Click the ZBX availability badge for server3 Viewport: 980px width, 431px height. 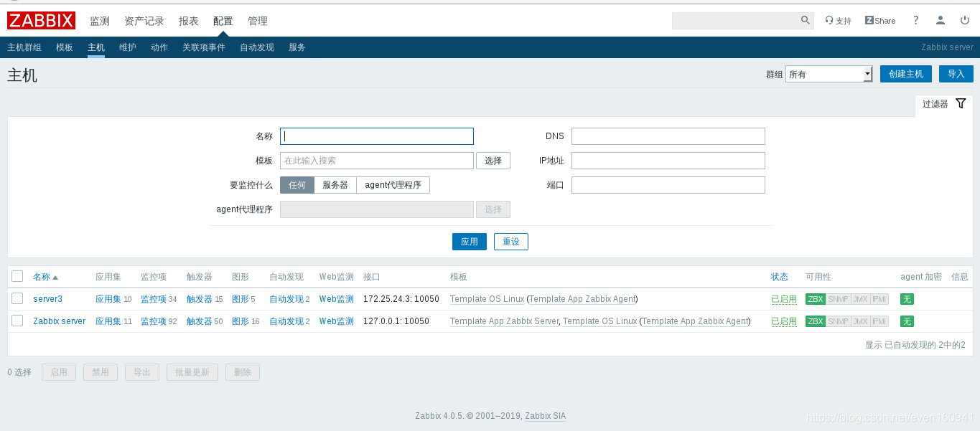[x=815, y=299]
